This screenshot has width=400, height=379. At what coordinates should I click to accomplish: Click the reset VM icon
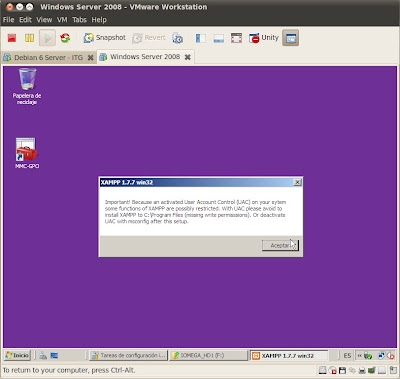click(x=65, y=38)
